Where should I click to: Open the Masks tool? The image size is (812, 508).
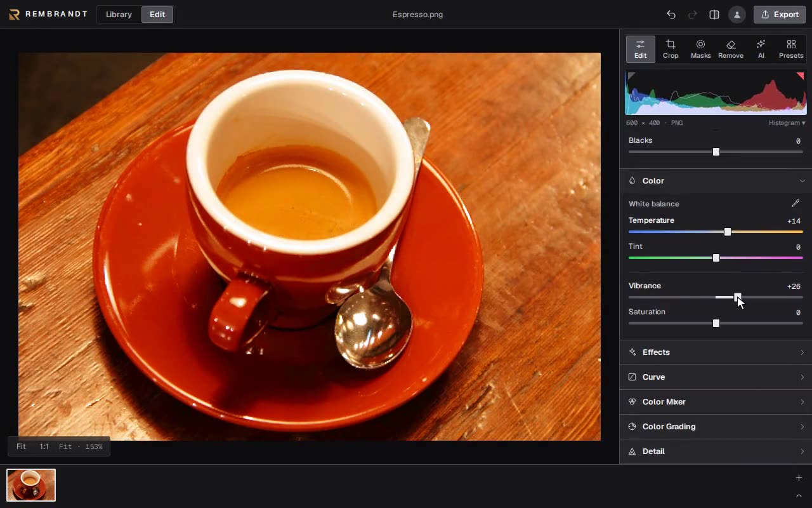[x=700, y=49]
